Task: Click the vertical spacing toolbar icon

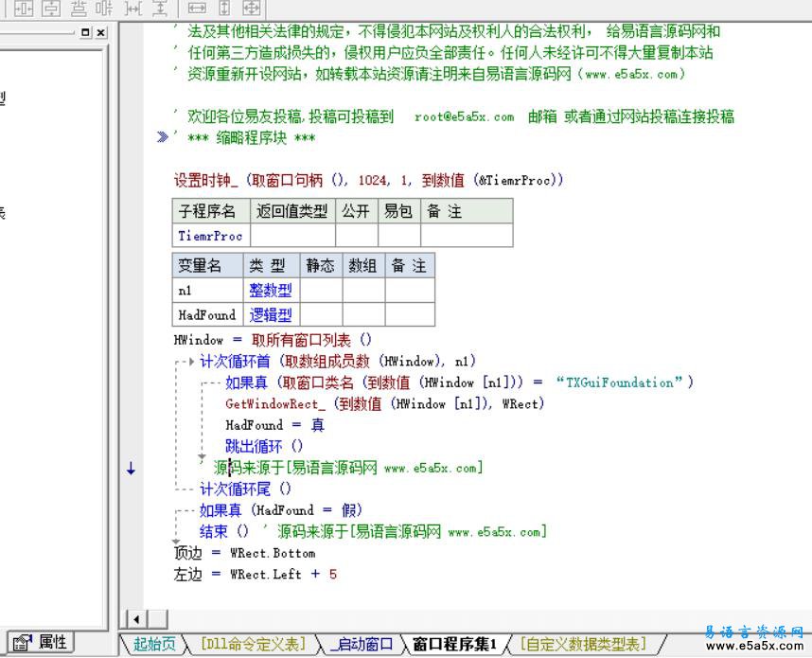Action: point(161,8)
